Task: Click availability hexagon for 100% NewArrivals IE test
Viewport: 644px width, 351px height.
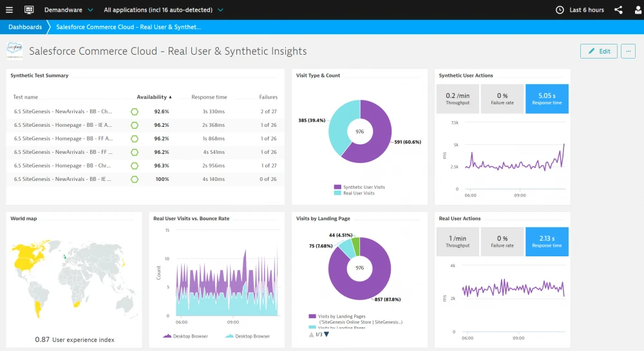Action: pos(135,180)
